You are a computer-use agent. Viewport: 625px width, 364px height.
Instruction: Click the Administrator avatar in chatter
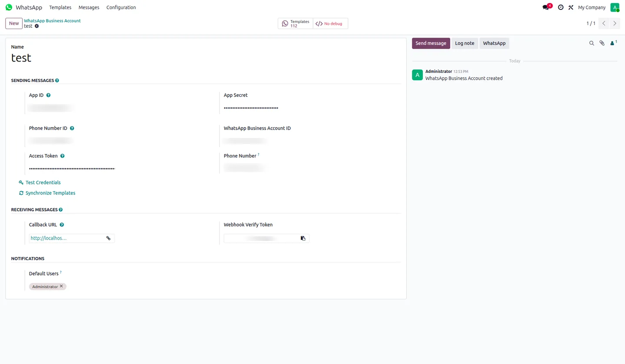[x=417, y=75]
